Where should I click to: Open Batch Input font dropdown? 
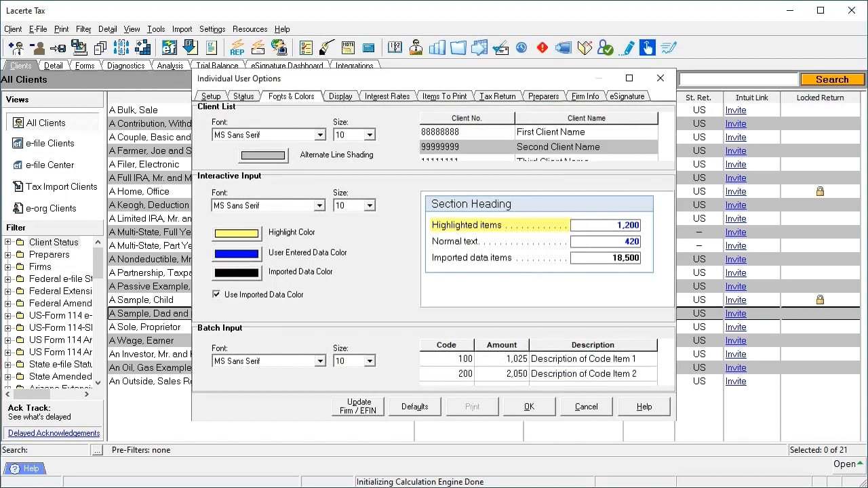pyautogui.click(x=320, y=361)
